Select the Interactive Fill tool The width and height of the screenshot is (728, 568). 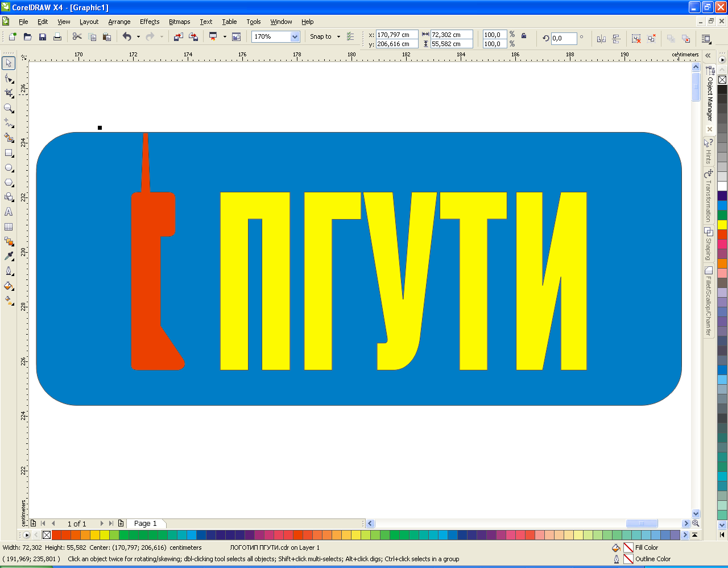[x=9, y=301]
